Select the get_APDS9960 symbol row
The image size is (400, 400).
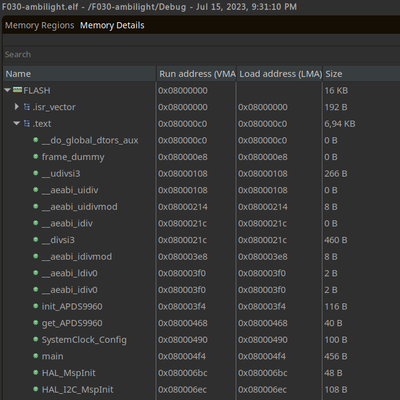pyautogui.click(x=201, y=323)
